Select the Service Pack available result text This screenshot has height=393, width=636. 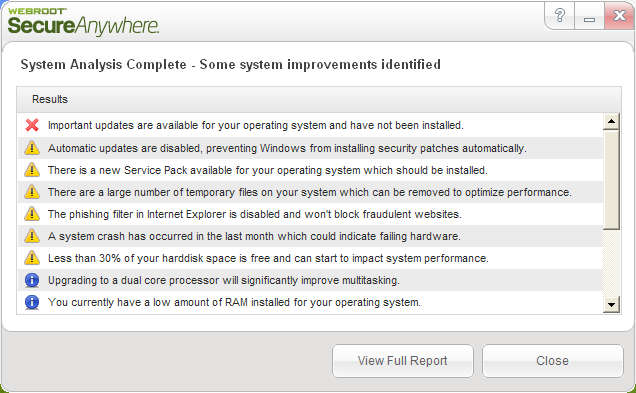[x=268, y=170]
